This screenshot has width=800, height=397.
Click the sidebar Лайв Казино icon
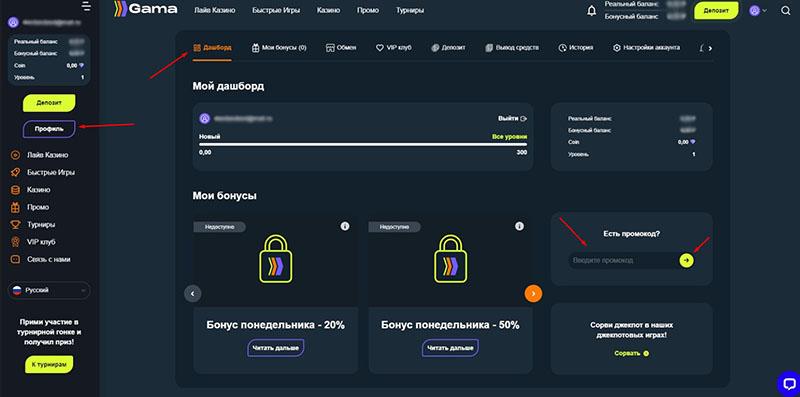(x=16, y=155)
